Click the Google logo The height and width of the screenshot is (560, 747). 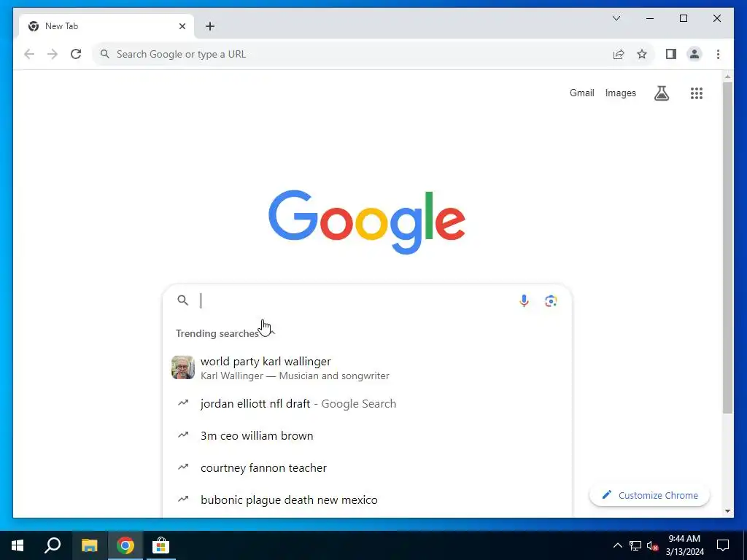point(367,222)
